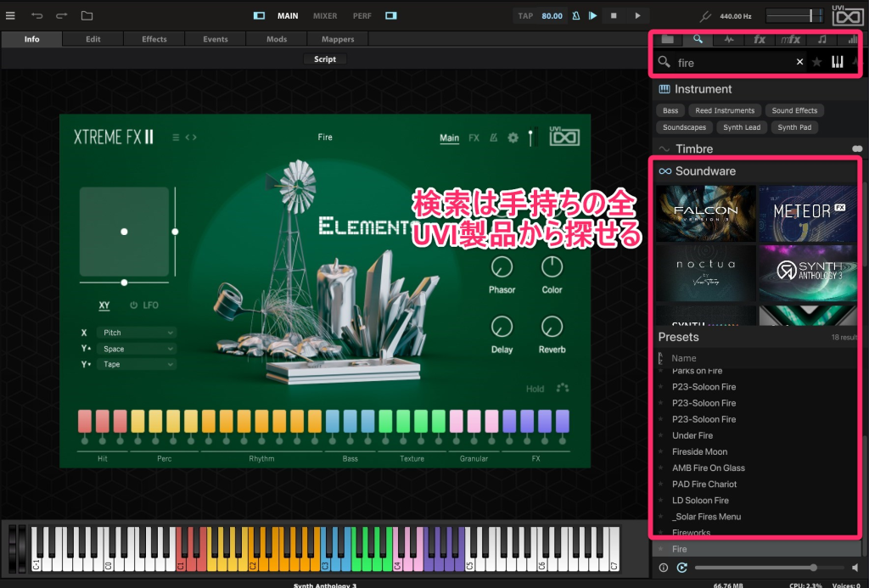This screenshot has height=588, width=869.
Task: Toggle auto-play preview loop icon
Action: [681, 568]
